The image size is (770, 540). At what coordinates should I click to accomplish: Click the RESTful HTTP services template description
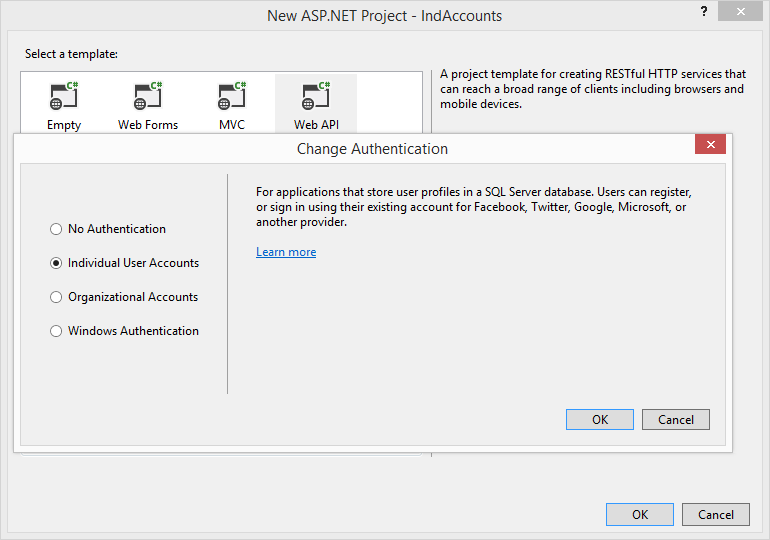(x=593, y=89)
